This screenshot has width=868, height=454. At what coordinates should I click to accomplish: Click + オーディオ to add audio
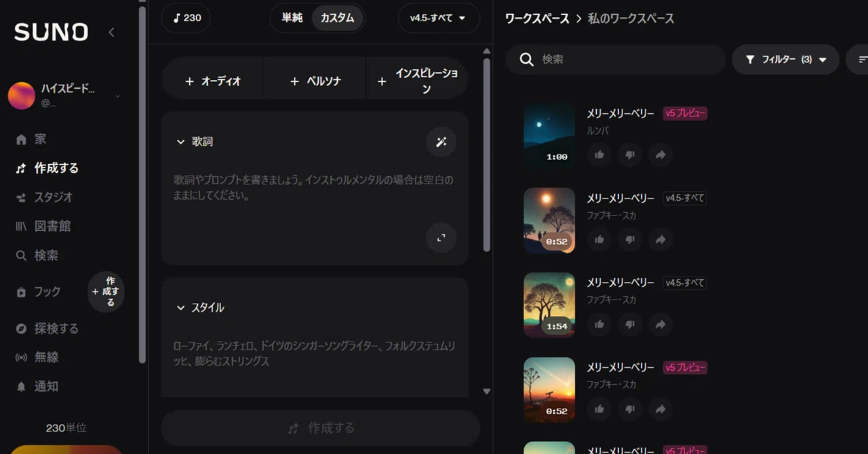click(x=213, y=81)
